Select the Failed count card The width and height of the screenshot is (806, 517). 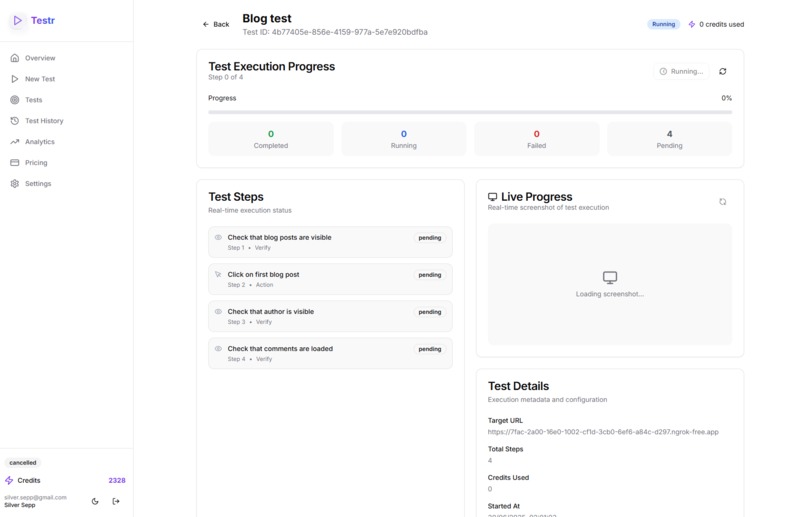click(x=536, y=139)
